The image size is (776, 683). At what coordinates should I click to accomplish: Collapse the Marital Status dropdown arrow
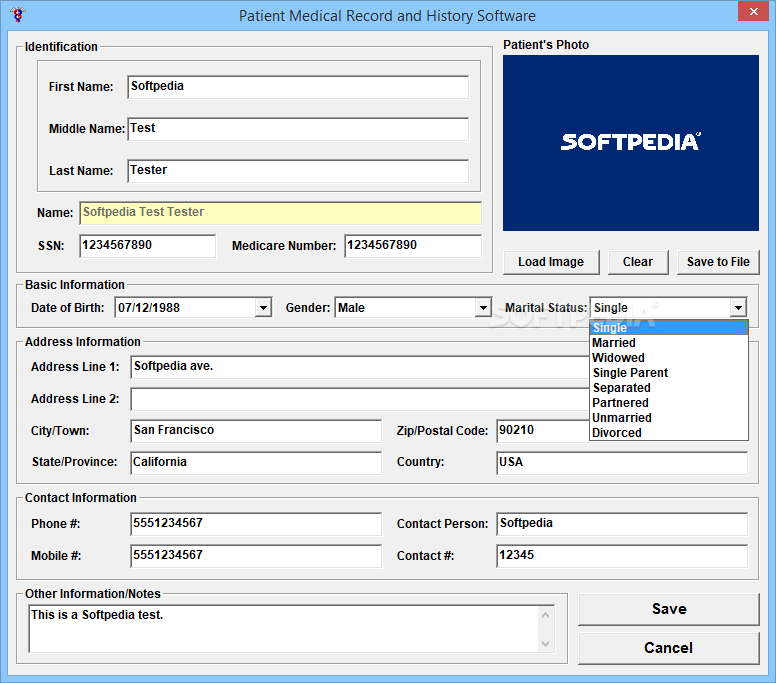(738, 308)
